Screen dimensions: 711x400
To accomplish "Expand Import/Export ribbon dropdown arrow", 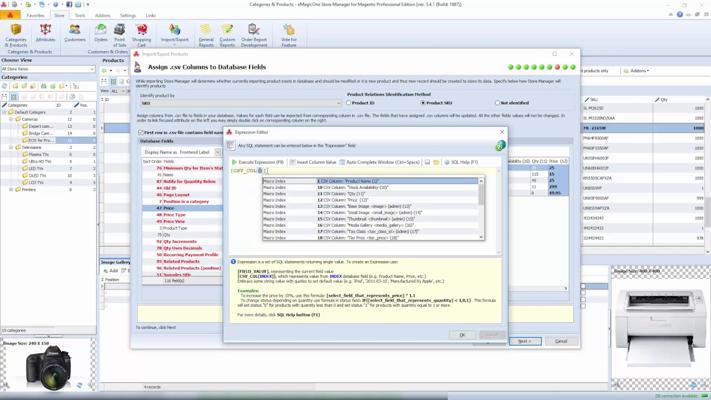I will (x=175, y=45).
